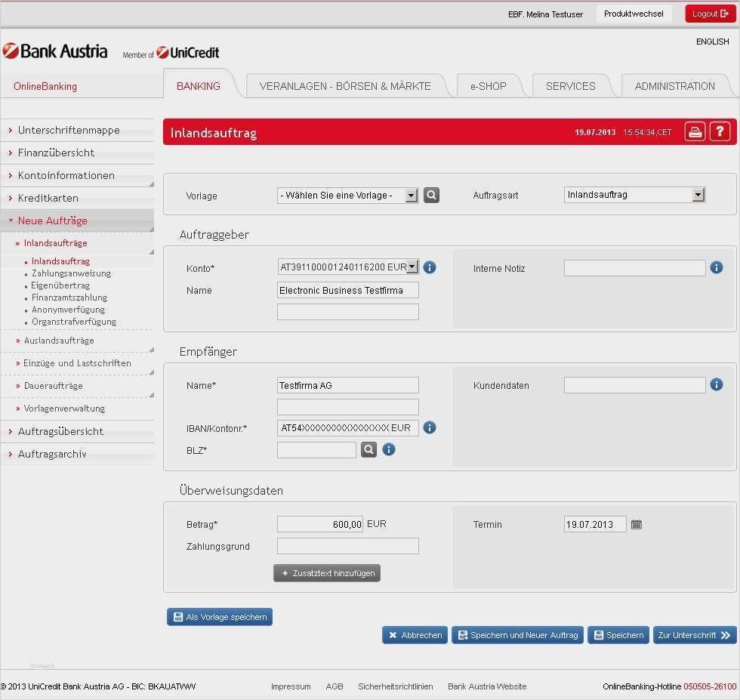Open the Impressum footer link

pyautogui.click(x=291, y=686)
